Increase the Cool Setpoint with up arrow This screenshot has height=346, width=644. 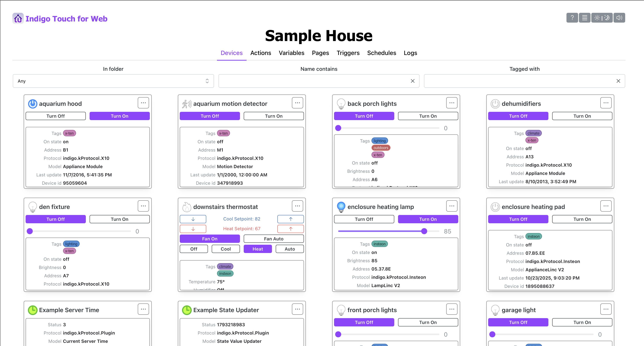coord(291,219)
